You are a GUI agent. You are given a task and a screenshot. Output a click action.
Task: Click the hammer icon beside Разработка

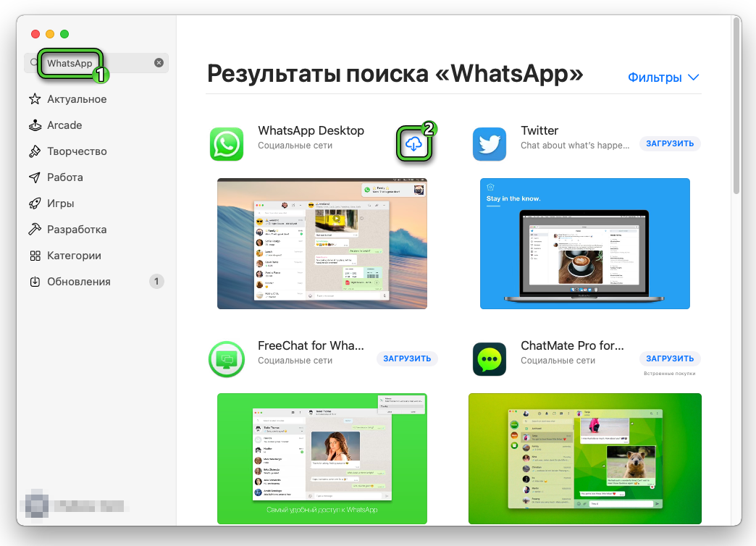click(x=35, y=229)
